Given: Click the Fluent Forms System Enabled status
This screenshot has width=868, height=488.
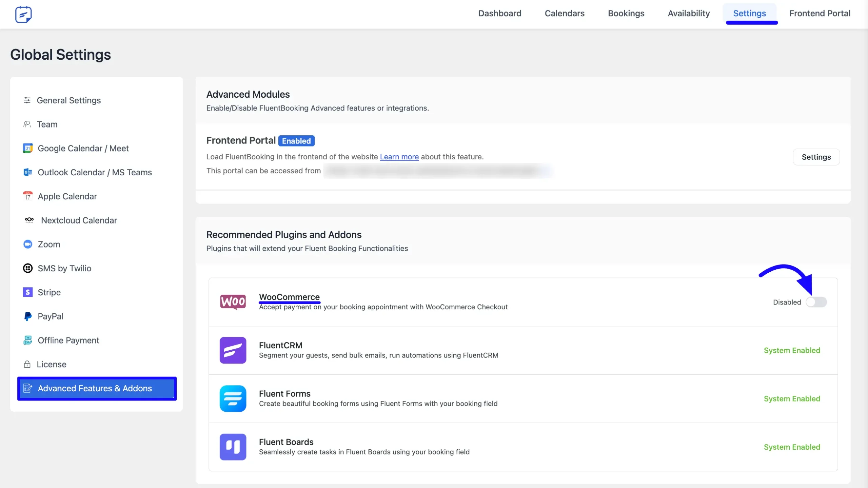Looking at the screenshot, I should coord(792,398).
